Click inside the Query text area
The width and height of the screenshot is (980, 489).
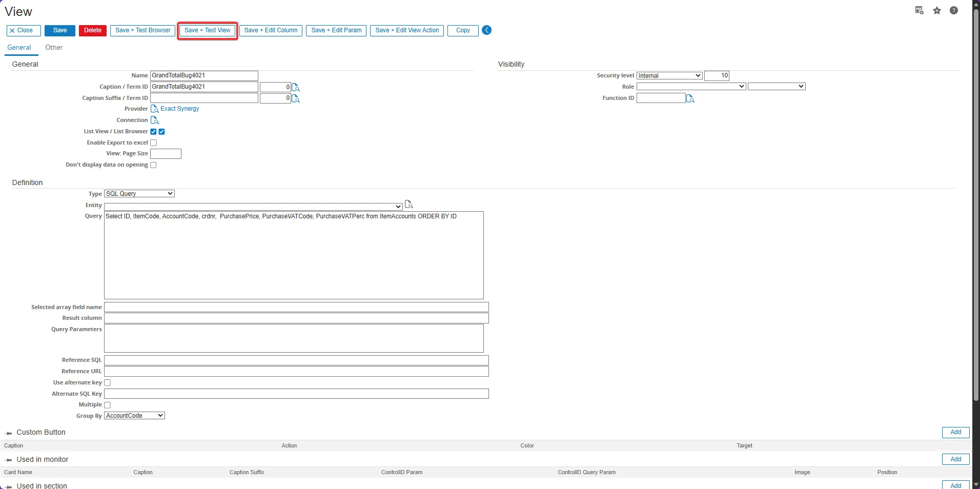click(293, 256)
